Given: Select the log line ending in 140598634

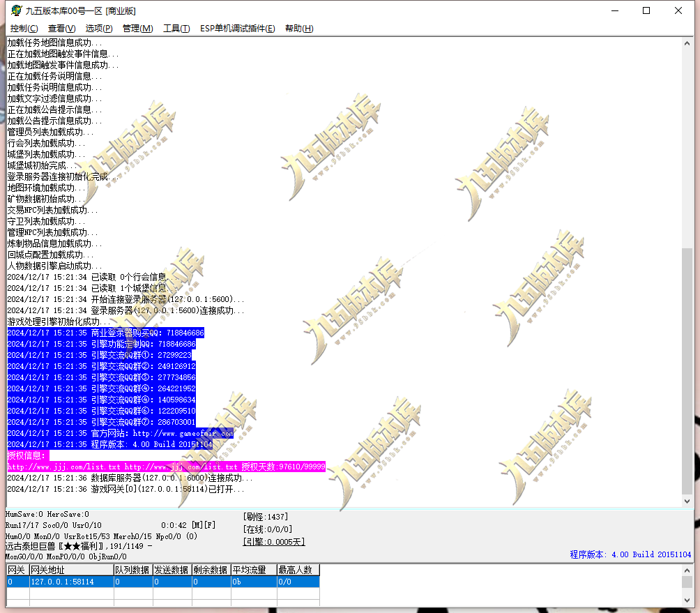Looking at the screenshot, I should tap(102, 400).
